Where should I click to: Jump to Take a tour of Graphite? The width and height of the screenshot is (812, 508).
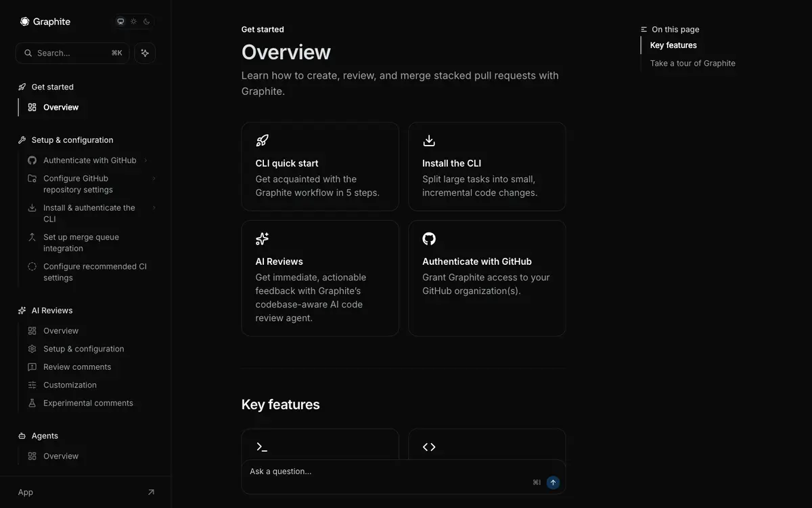693,63
